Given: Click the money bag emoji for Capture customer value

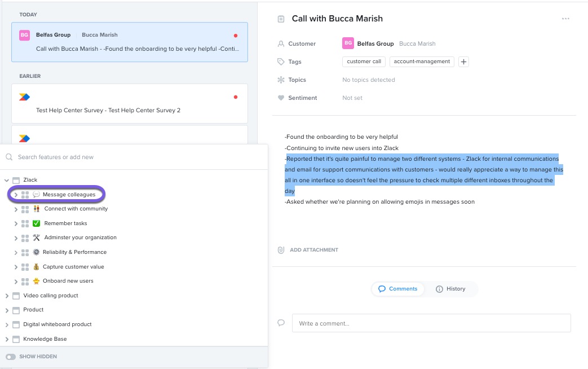Looking at the screenshot, I should [37, 267].
